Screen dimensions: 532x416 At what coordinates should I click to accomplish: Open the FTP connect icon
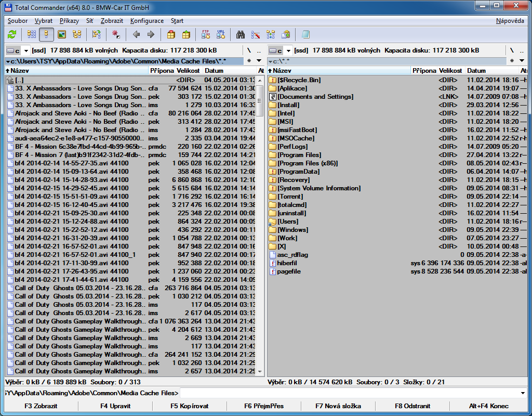pos(206,34)
